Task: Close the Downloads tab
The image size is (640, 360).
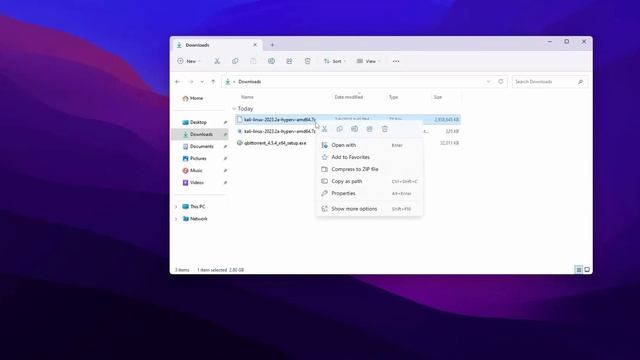Action: pos(255,45)
